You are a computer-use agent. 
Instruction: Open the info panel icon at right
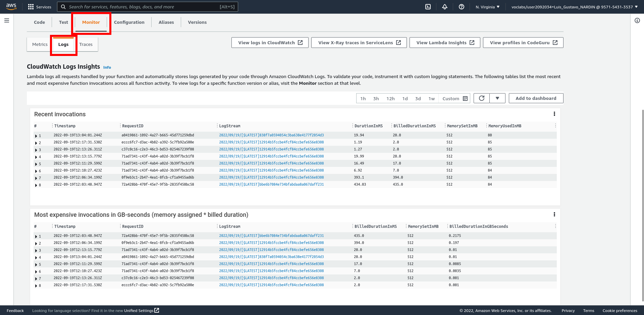tap(637, 20)
